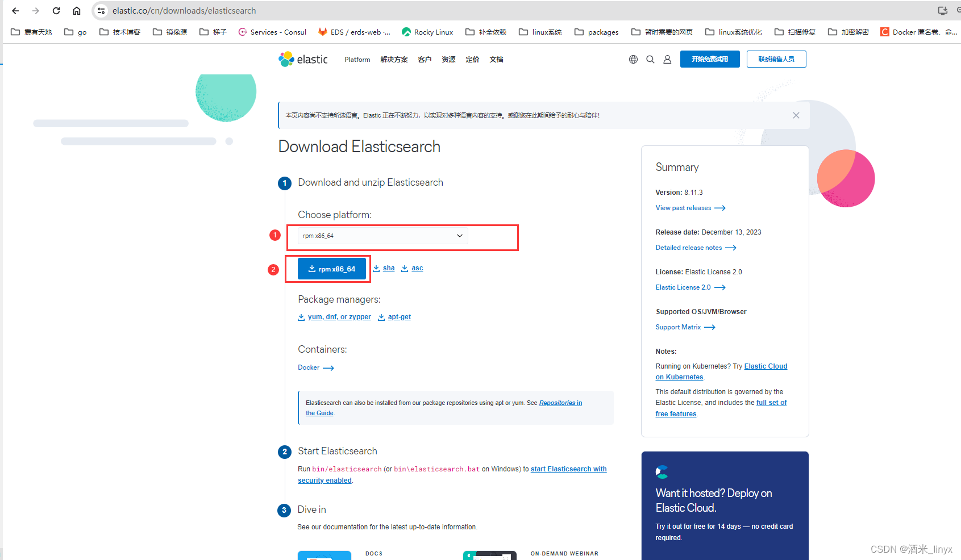The width and height of the screenshot is (961, 560).
Task: Dismiss the language notice banner
Action: click(x=796, y=115)
